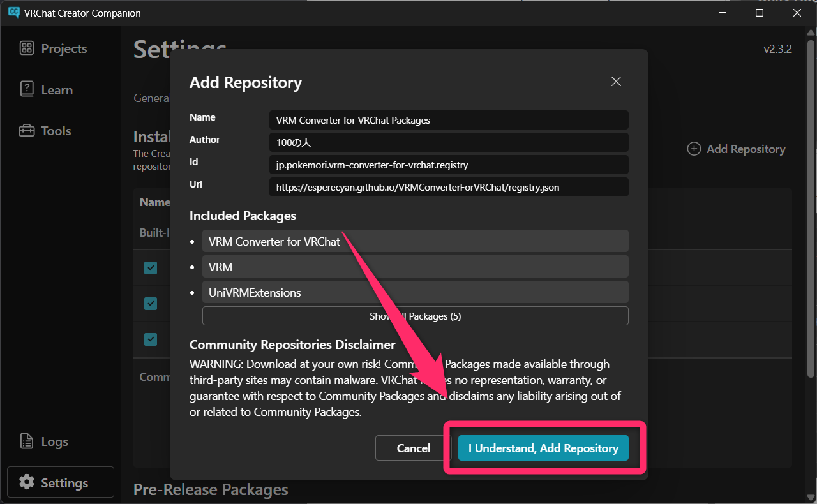Viewport: 817px width, 504px height.
Task: Close the Add Repository dialog with X
Action: [x=616, y=82]
